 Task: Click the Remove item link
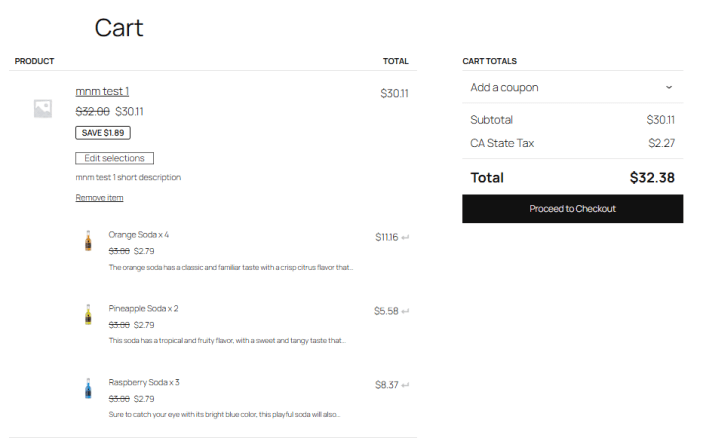coord(99,198)
